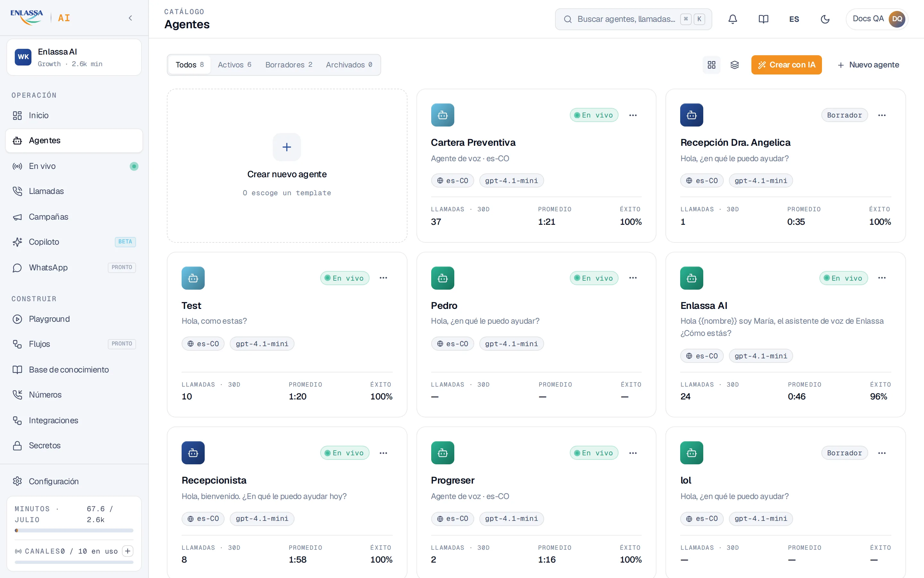Select the Archivados tab
The height and width of the screenshot is (578, 924).
point(349,65)
